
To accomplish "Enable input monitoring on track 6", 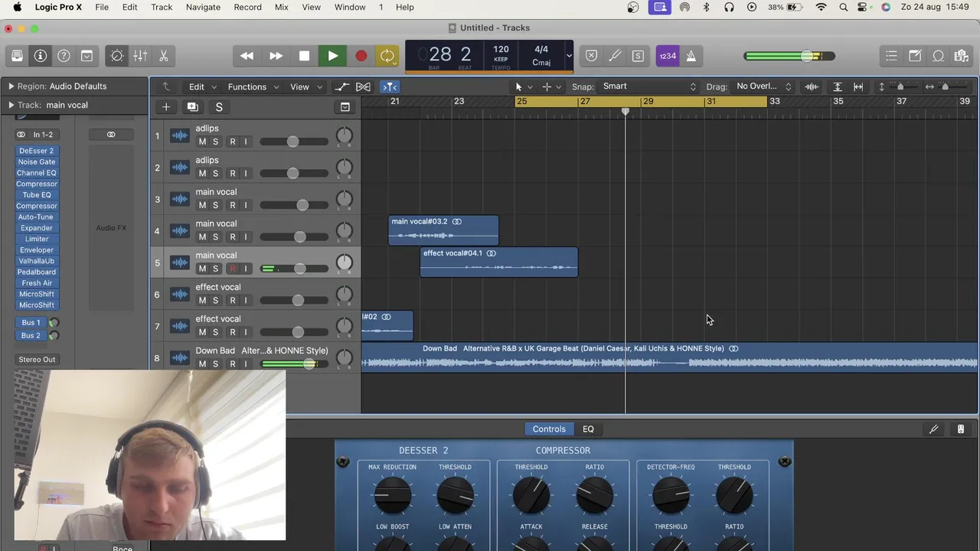I will pos(246,300).
